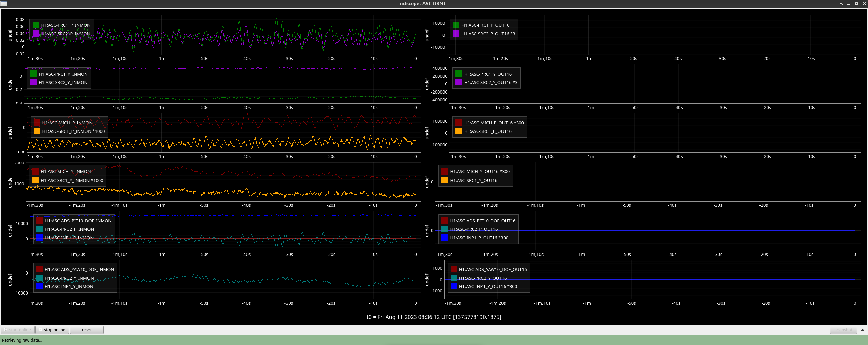Click the teal H1:ASC-PRC2_P_INMON legend icon
Screen dimensions: 868x345
(39, 229)
